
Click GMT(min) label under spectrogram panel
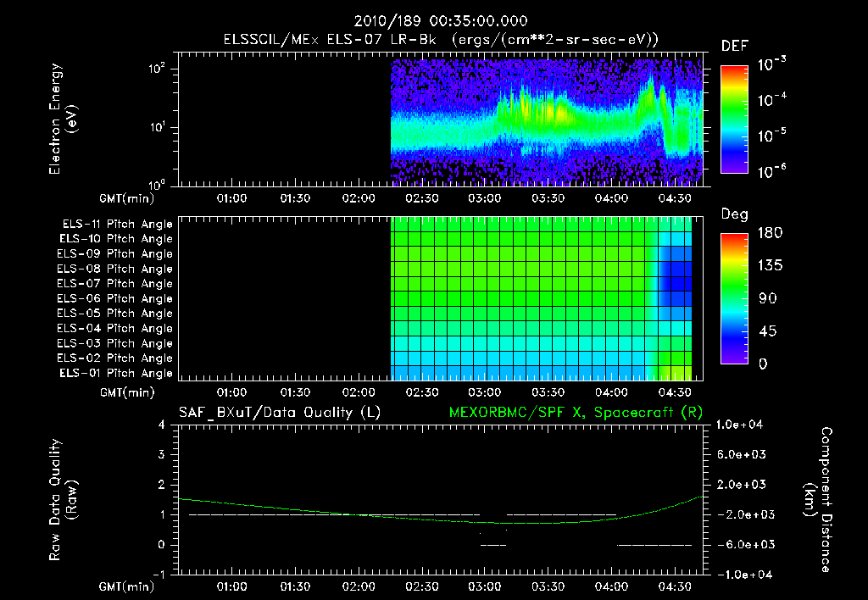tap(127, 198)
